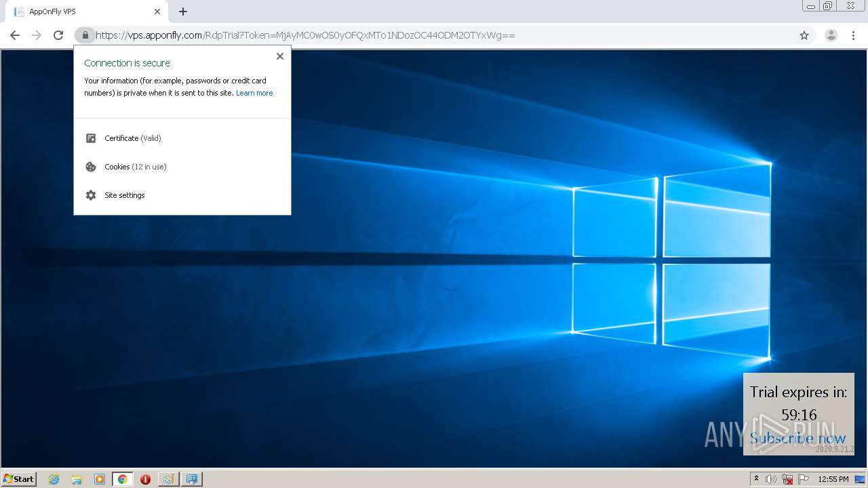Click the padlock site info icon
868x488 pixels.
coord(85,35)
